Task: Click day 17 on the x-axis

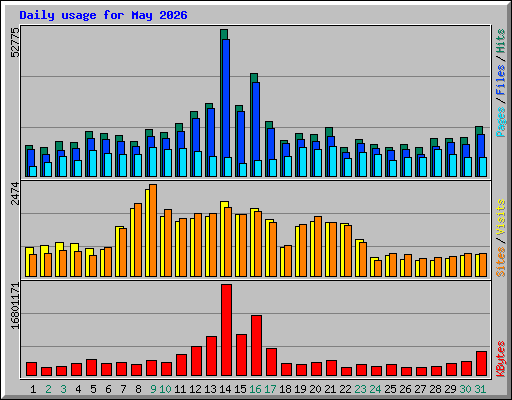Action: tap(270, 389)
